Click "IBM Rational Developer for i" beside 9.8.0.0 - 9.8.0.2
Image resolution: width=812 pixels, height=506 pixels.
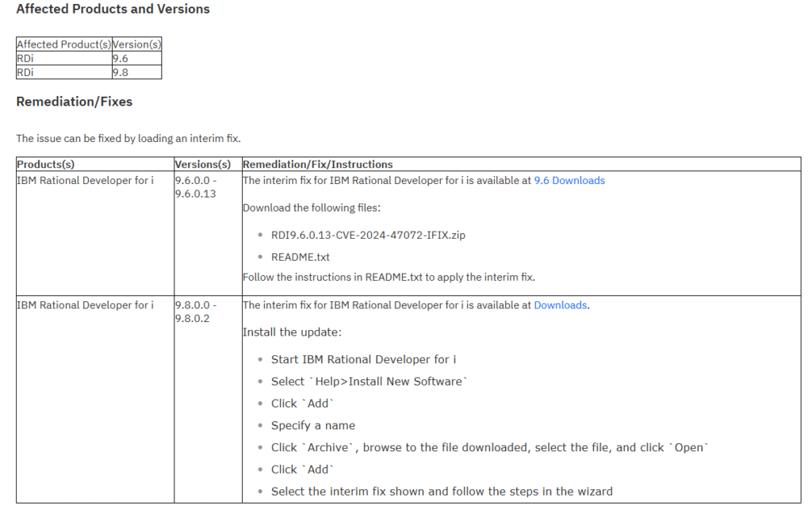(85, 305)
